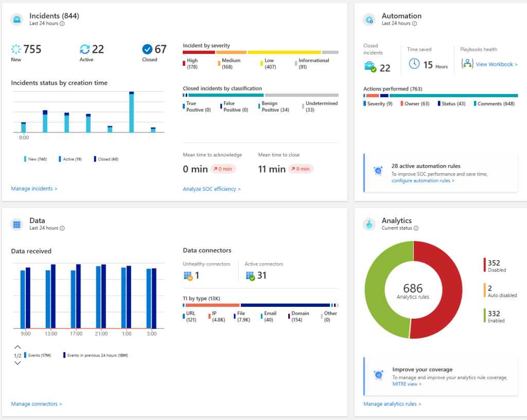
Task: Click the up arrow in mean time to close badge
Action: point(293,169)
